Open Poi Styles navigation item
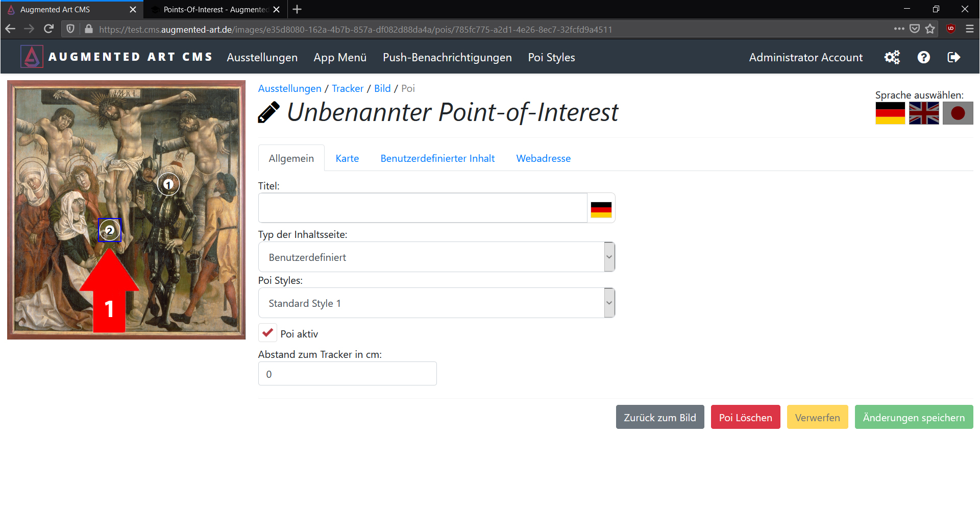980x532 pixels. (551, 57)
